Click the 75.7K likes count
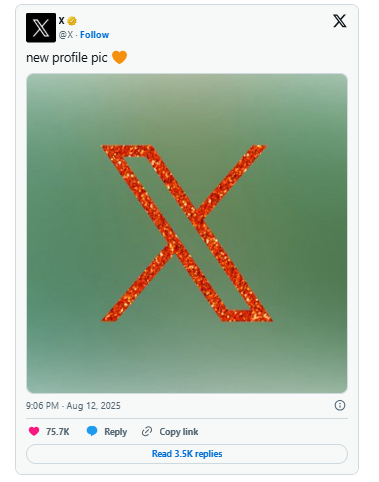Screen dimensions: 379x482 pyautogui.click(x=58, y=432)
